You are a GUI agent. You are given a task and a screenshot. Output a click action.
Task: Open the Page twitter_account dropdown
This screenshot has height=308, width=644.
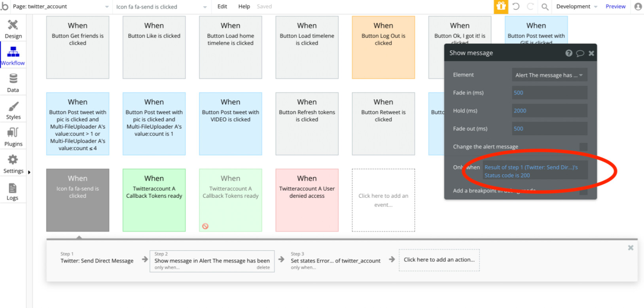point(61,7)
